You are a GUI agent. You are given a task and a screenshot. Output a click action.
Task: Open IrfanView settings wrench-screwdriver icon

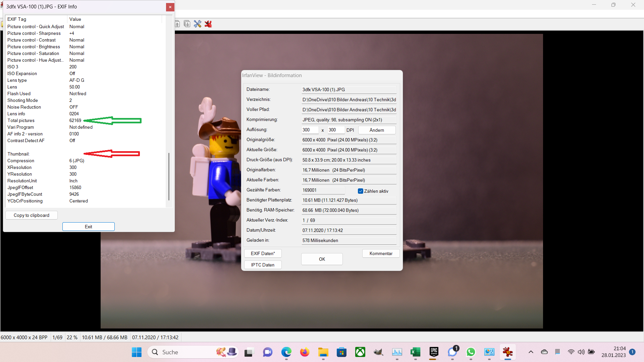pyautogui.click(x=198, y=24)
